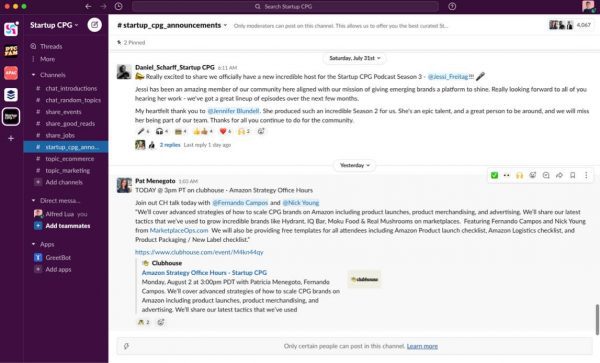
Task: Open the 2 replies thread
Action: click(170, 145)
